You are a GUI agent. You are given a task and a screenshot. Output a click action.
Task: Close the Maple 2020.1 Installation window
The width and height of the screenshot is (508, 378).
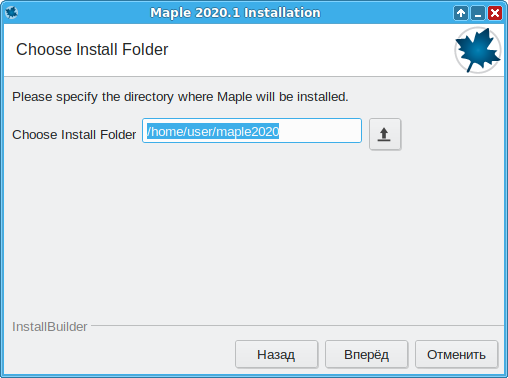tap(495, 13)
